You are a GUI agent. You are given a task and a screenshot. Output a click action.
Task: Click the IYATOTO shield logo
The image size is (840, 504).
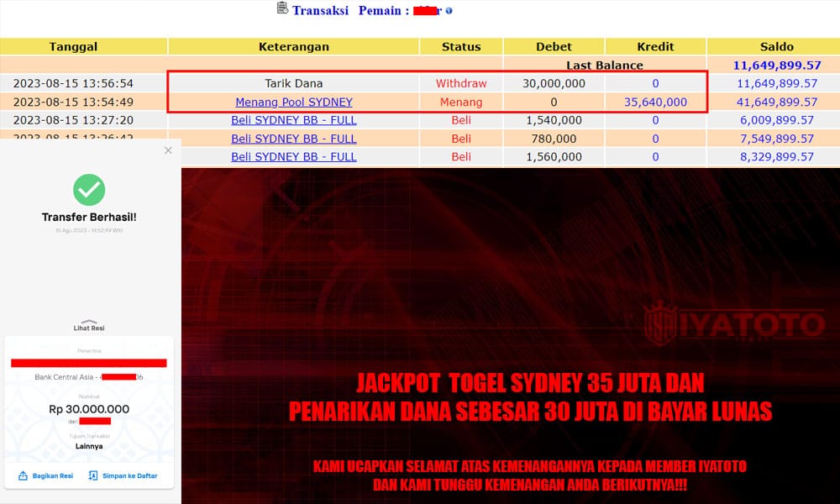pyautogui.click(x=660, y=324)
